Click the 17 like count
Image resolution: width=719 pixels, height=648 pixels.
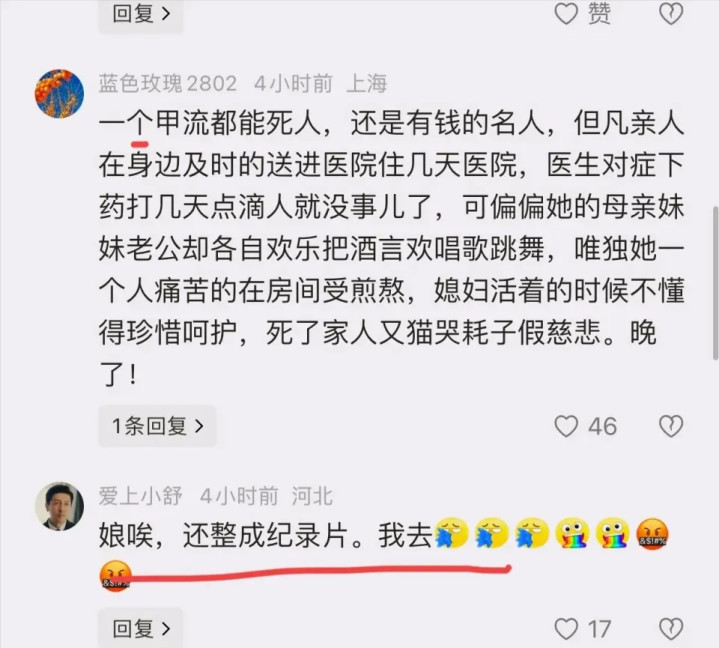pyautogui.click(x=599, y=629)
